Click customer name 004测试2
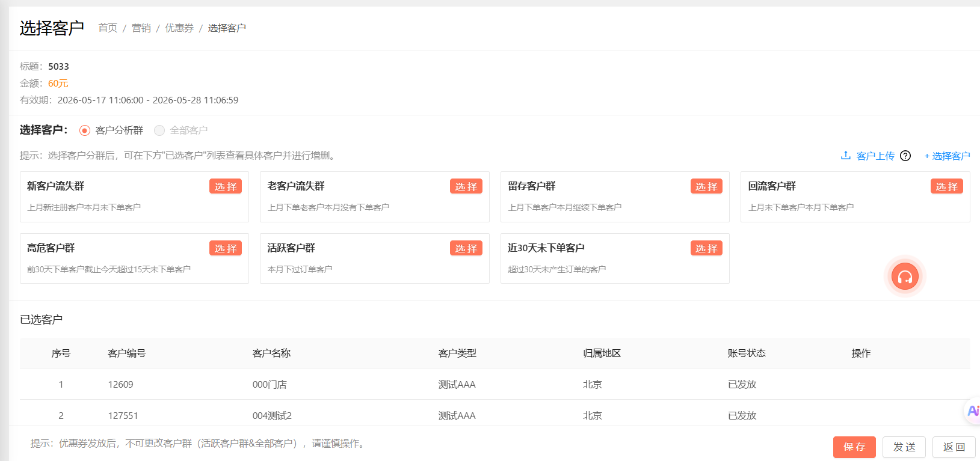The height and width of the screenshot is (461, 980). [x=272, y=416]
